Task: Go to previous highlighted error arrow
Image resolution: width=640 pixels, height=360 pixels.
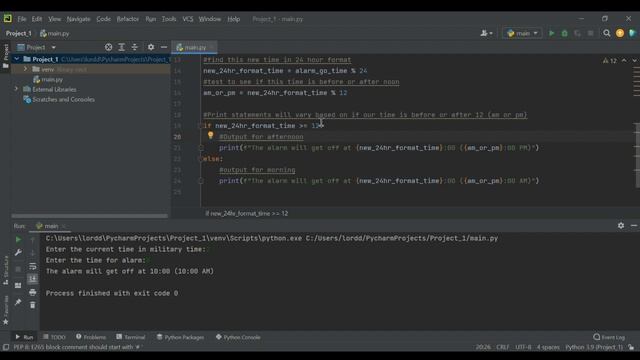Action: pos(624,60)
